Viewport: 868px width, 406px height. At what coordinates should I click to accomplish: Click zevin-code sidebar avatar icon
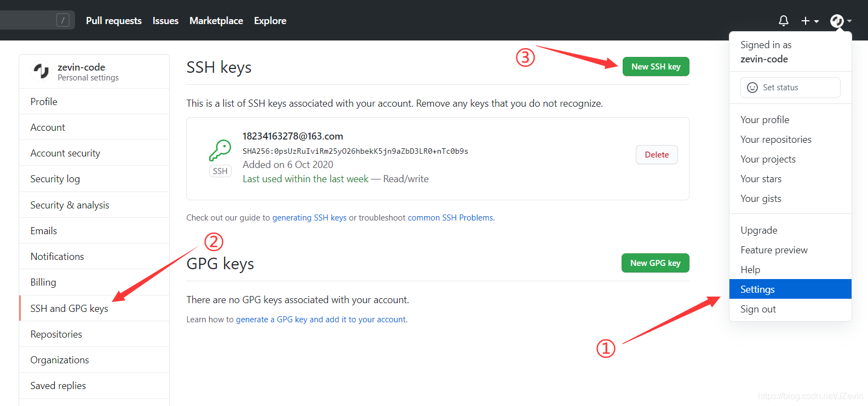(42, 71)
